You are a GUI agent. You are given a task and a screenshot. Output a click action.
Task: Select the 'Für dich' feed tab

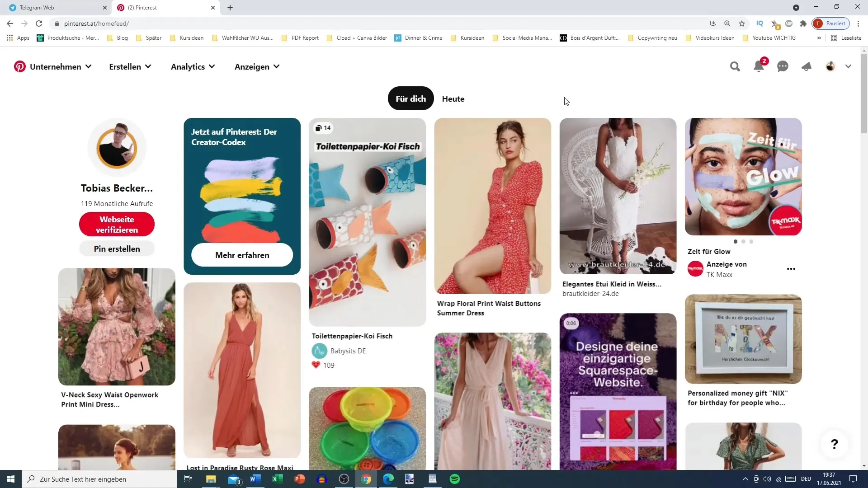coord(411,99)
